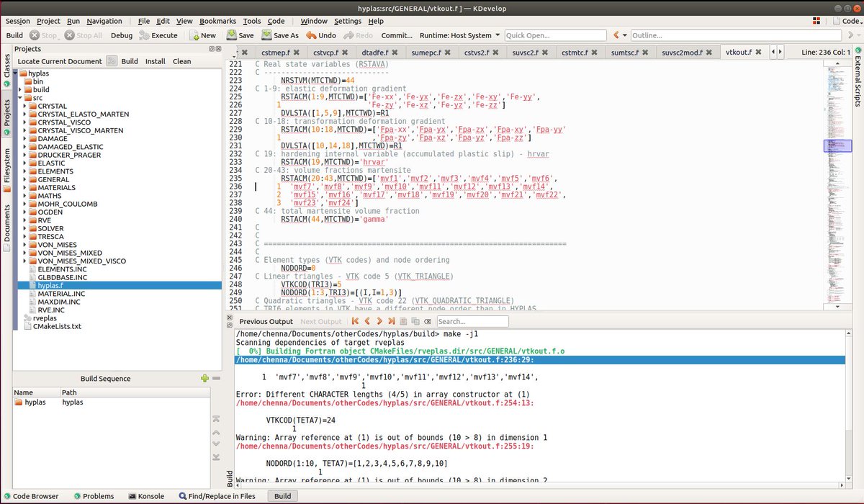Click the Previous Output button
The height and width of the screenshot is (504, 864).
click(x=266, y=321)
